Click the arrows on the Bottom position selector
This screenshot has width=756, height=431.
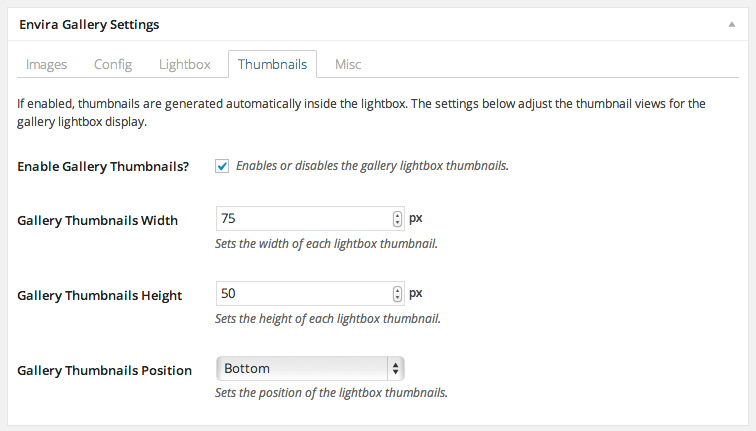pyautogui.click(x=395, y=368)
